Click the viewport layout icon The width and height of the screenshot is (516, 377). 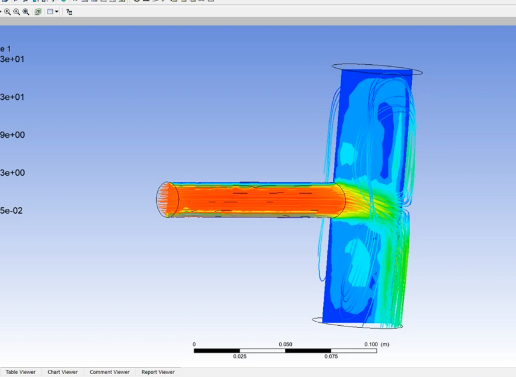click(x=50, y=12)
